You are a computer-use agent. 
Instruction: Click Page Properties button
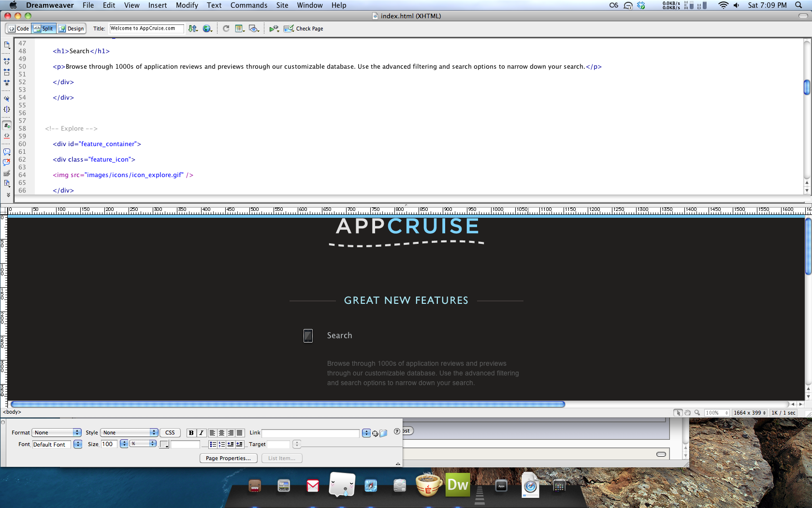point(228,458)
